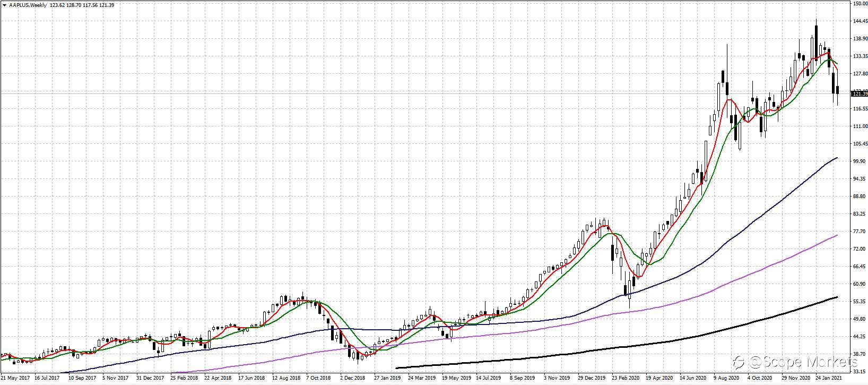Click the 83.25 price axis label
This screenshot has width=868, height=385.
859,214
